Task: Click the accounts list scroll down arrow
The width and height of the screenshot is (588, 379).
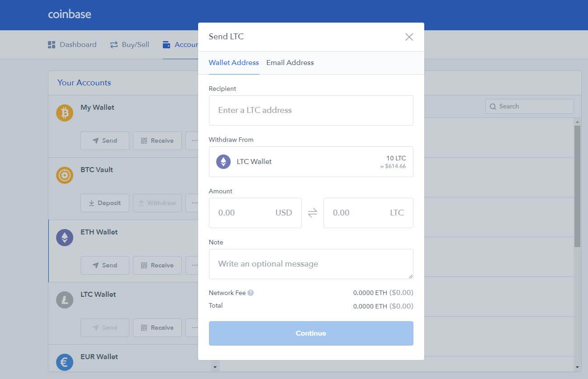Action: [215, 367]
